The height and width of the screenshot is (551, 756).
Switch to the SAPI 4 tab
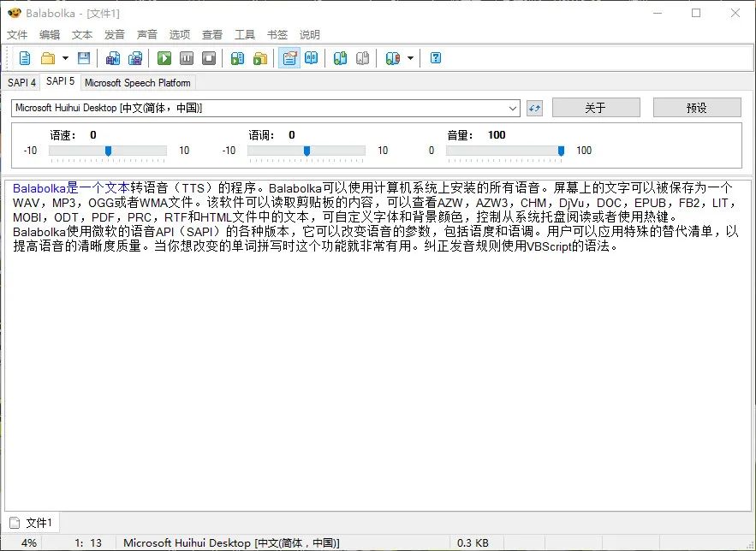click(x=21, y=82)
